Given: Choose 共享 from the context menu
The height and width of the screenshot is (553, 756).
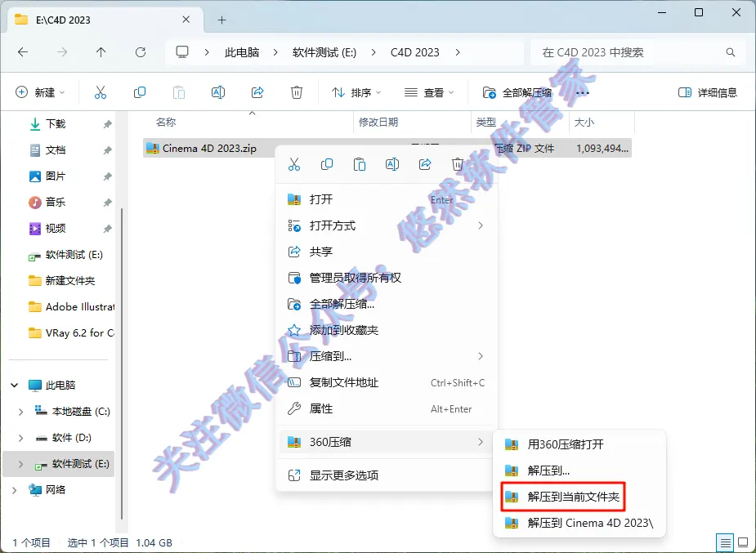Looking at the screenshot, I should [387, 252].
